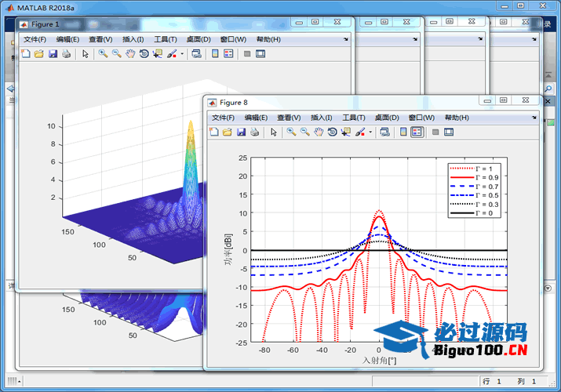Click Open File icon in Figure 8 toolbar
Viewport: 561px width, 392px height.
tap(227, 132)
